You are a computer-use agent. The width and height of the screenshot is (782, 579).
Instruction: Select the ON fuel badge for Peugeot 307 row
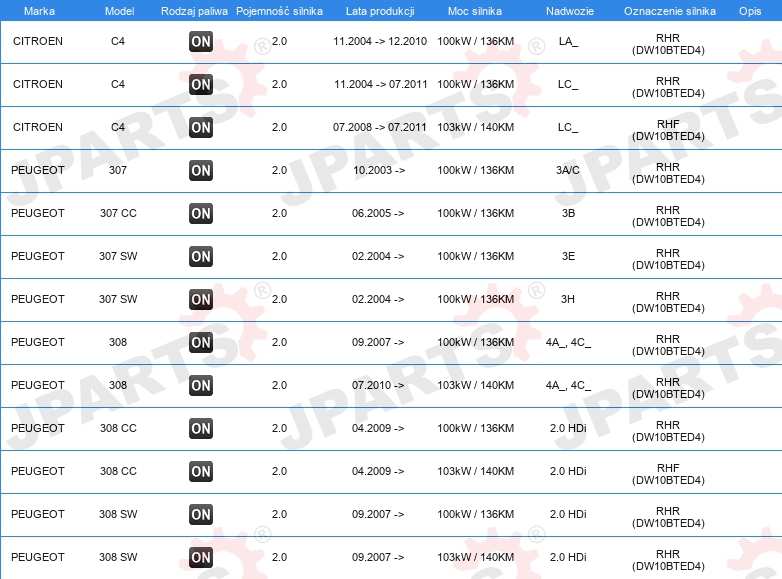pos(201,171)
